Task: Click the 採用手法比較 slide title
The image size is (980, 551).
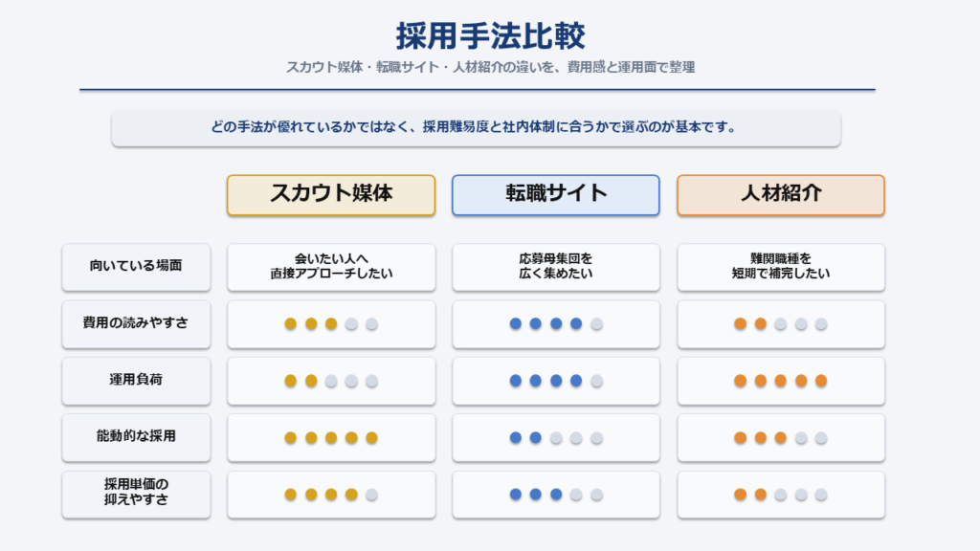Action: point(490,36)
